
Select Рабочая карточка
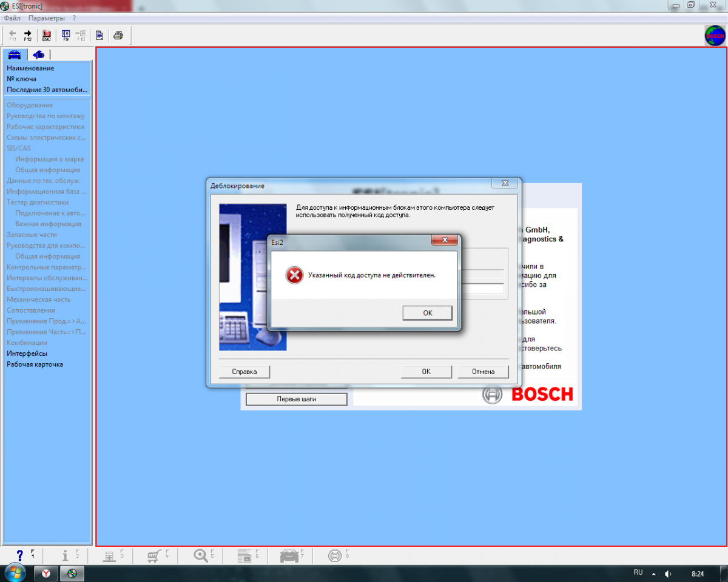[35, 364]
